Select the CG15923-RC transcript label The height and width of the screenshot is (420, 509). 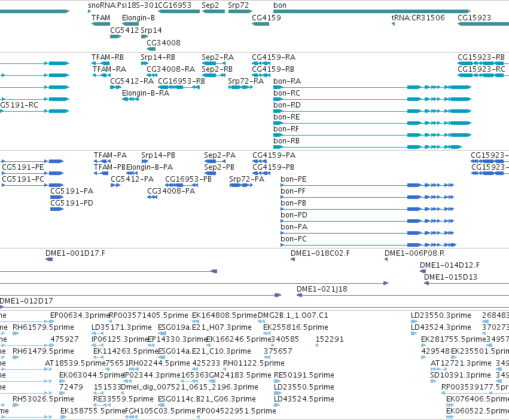[481, 69]
